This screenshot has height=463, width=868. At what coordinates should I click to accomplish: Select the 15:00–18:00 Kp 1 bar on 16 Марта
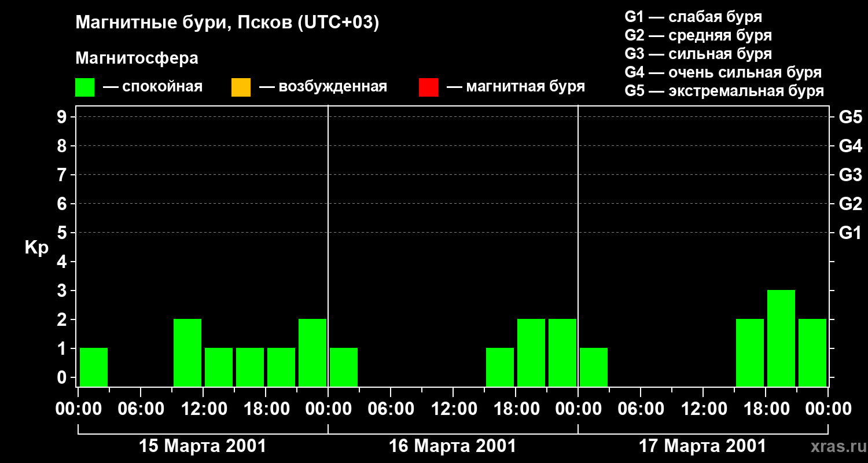(x=500, y=367)
